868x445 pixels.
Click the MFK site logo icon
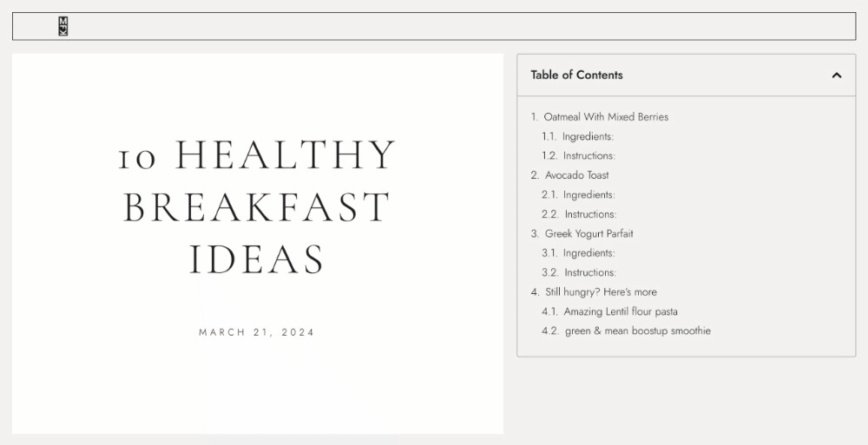pos(63,26)
